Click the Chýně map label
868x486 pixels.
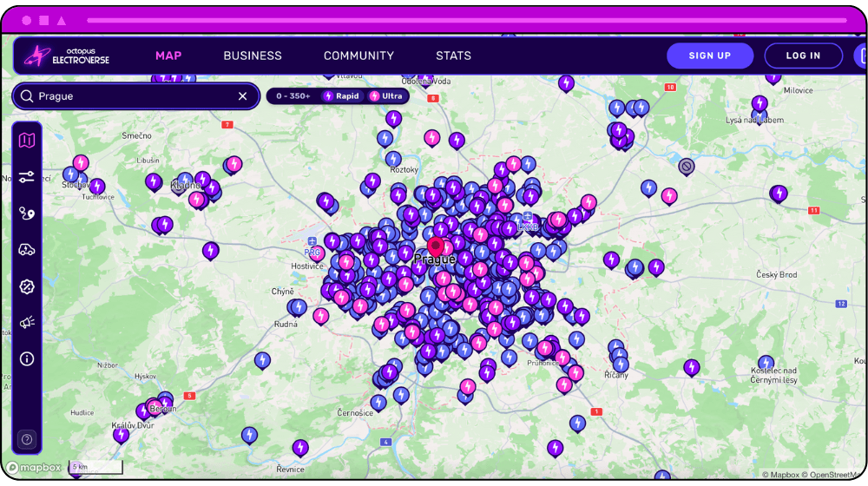(282, 292)
